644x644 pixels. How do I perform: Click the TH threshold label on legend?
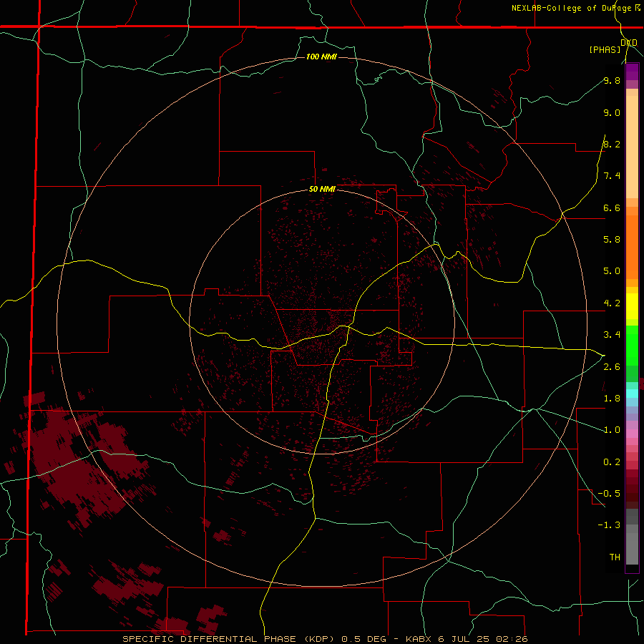pyautogui.click(x=615, y=557)
